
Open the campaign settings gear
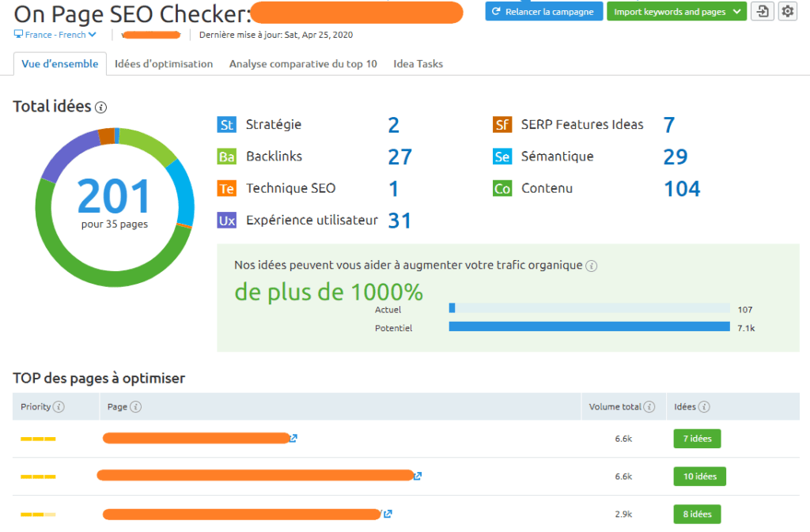coord(786,11)
